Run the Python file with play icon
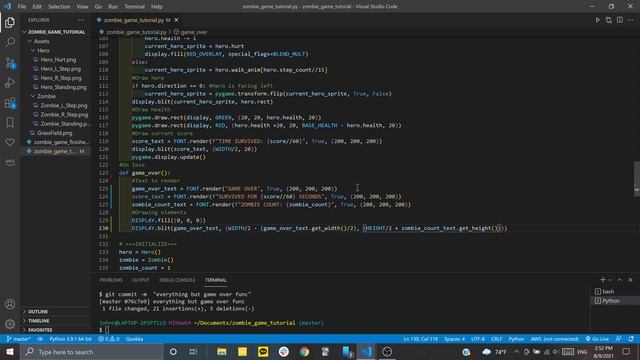 [598, 20]
